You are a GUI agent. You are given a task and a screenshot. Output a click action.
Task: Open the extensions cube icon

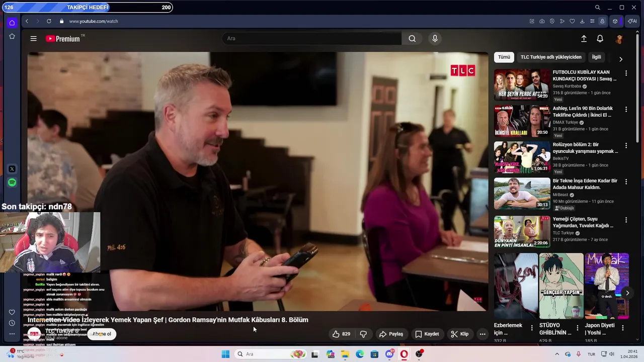(615, 21)
